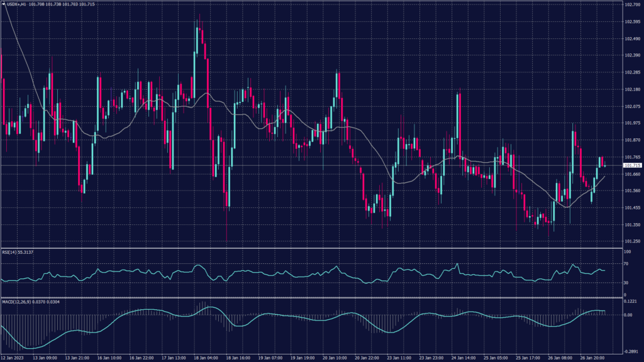Image resolution: width=644 pixels, height=362 pixels.
Task: Click the 102.700 price axis label
Action: [631, 4]
